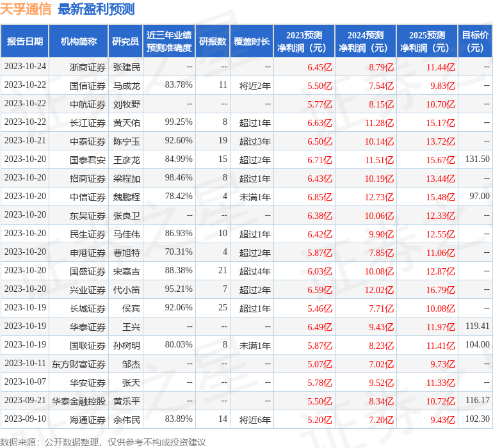Click coverage duration 超过4年
This screenshot has width=493, height=448.
tap(255, 271)
